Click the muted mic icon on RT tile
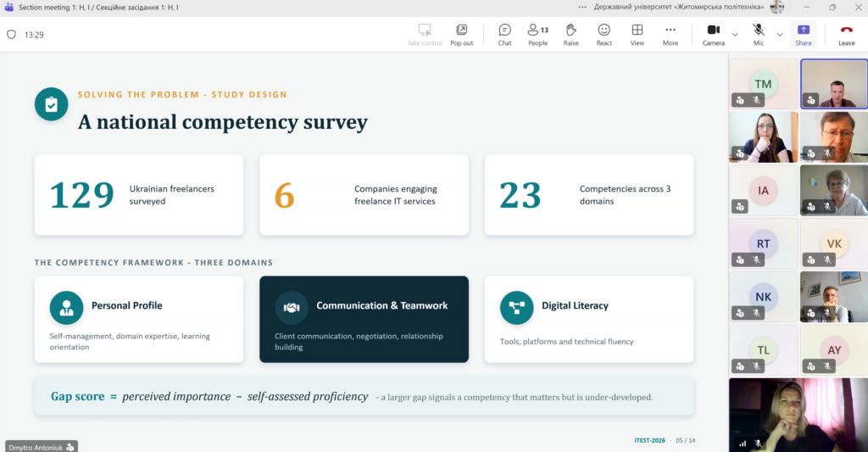868x452 pixels. point(756,259)
